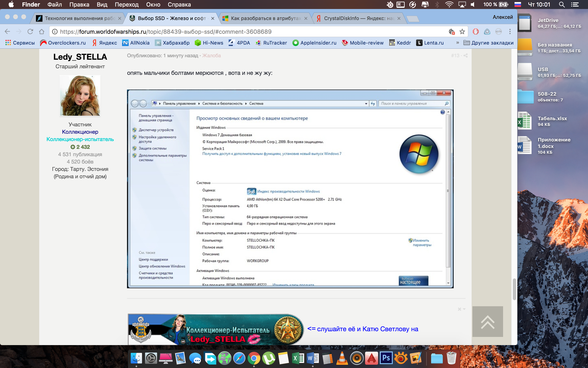Close the 'Выбор SSD' tab
The width and height of the screenshot is (588, 368).
213,18
